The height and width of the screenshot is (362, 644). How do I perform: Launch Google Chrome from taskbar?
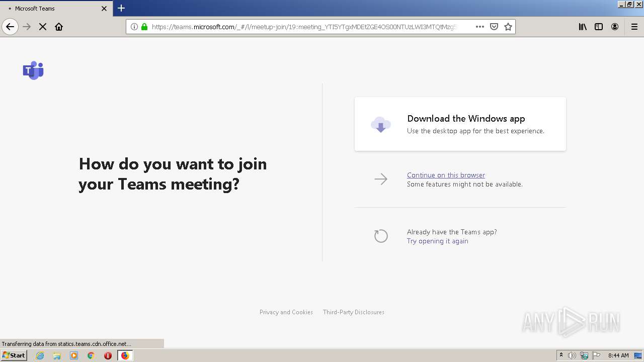91,355
